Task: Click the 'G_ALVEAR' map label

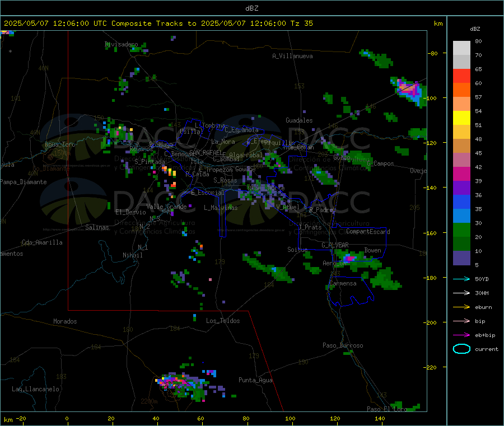Action: [x=335, y=245]
